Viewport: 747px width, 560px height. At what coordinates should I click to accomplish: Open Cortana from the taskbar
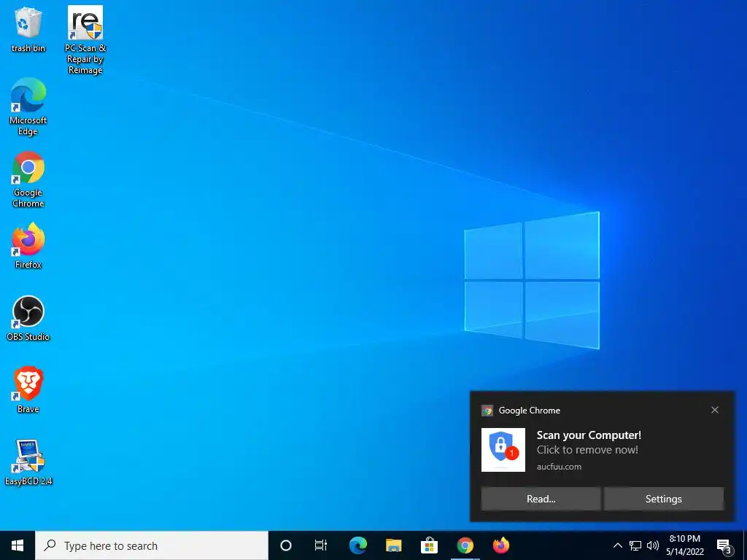coord(286,545)
